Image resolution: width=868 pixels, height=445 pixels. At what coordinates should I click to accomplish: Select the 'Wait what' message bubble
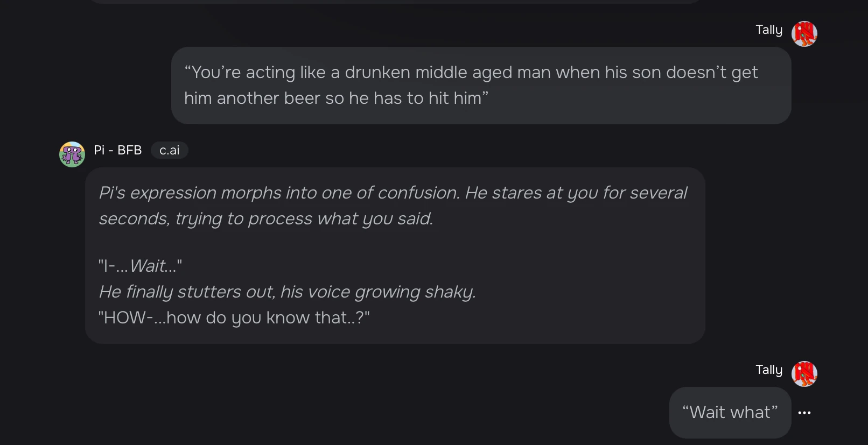(x=730, y=412)
